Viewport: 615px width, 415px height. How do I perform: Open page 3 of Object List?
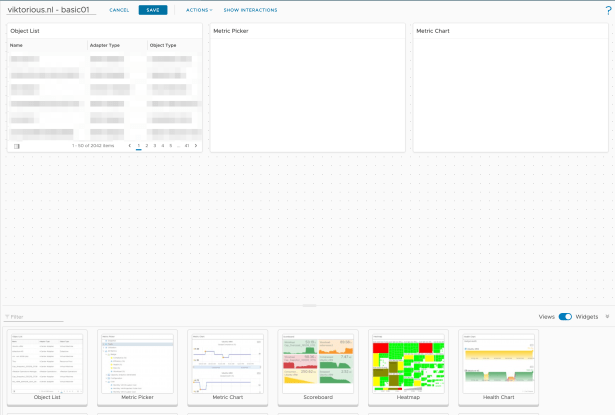tap(155, 146)
